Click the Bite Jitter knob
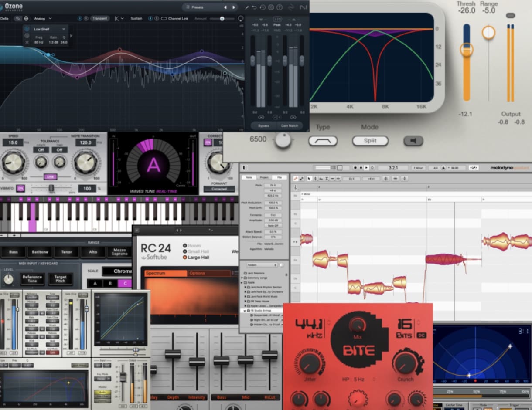The image size is (532, 410). [x=310, y=363]
